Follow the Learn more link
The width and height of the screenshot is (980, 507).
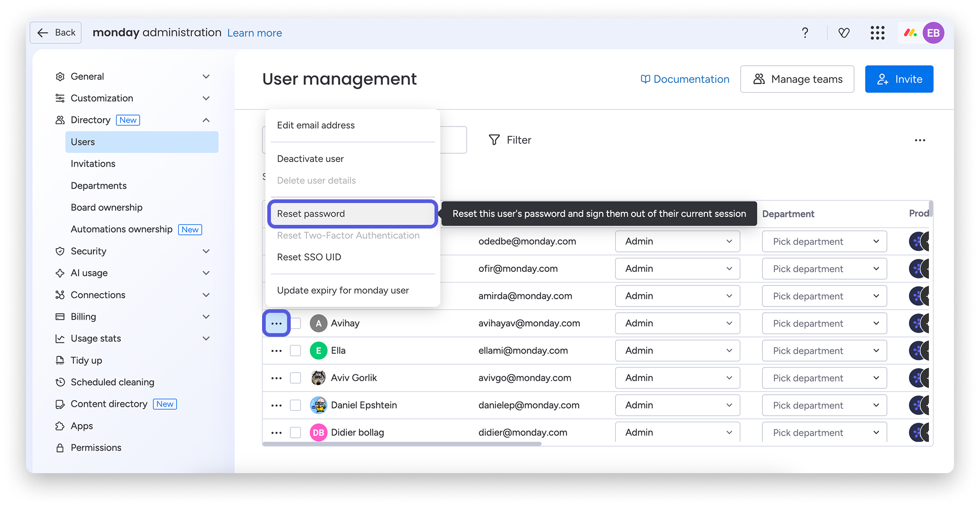[x=255, y=33]
